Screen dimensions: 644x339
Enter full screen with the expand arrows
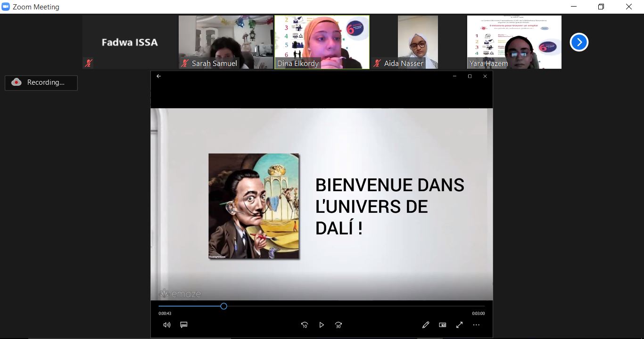pyautogui.click(x=459, y=325)
